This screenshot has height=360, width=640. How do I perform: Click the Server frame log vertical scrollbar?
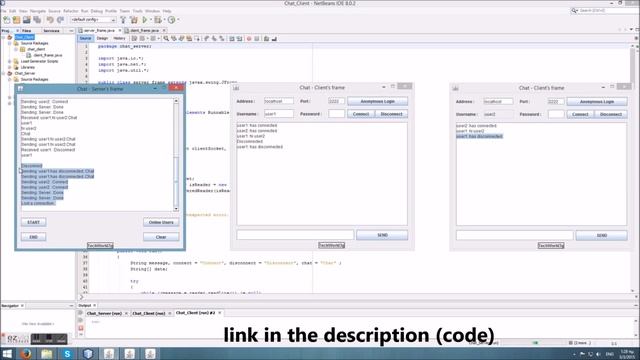pyautogui.click(x=176, y=155)
